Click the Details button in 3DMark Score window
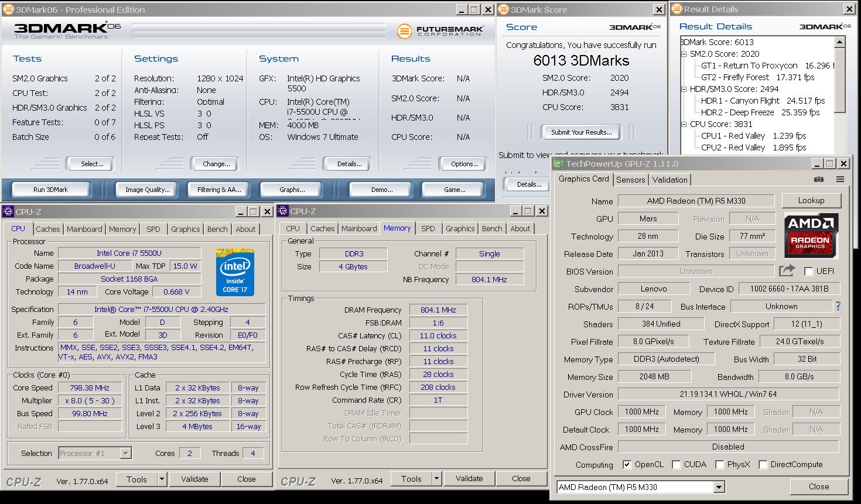 click(x=529, y=184)
